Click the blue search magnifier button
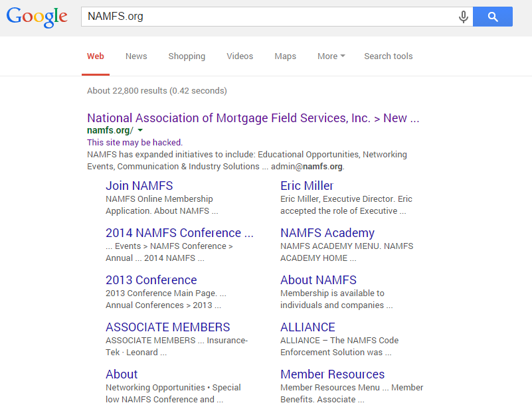 coord(493,17)
